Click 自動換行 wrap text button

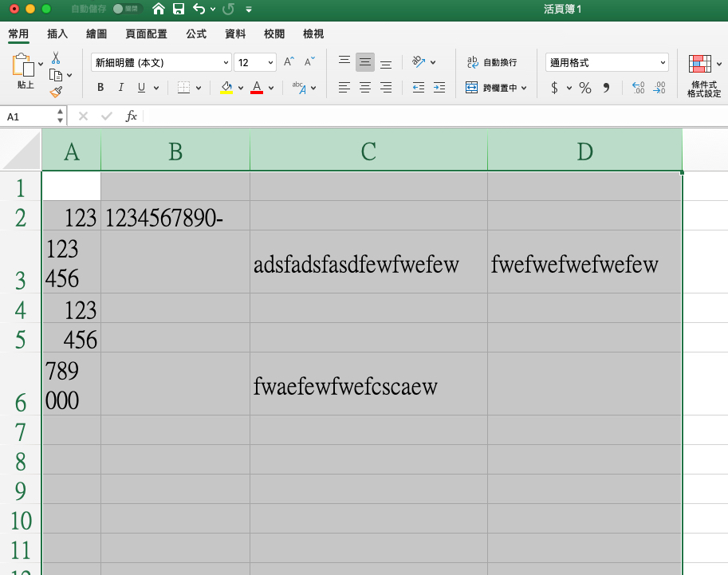tap(492, 62)
